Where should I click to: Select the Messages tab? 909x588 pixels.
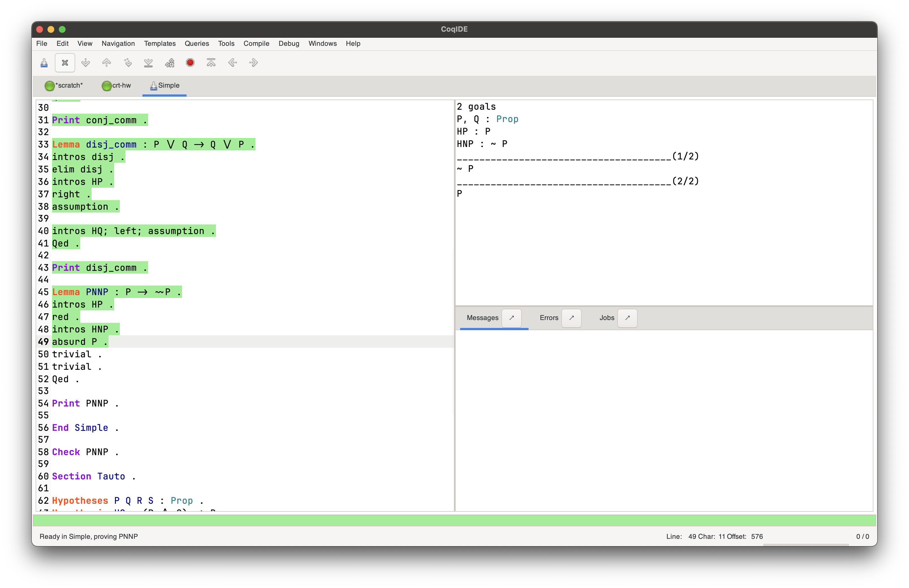(482, 318)
